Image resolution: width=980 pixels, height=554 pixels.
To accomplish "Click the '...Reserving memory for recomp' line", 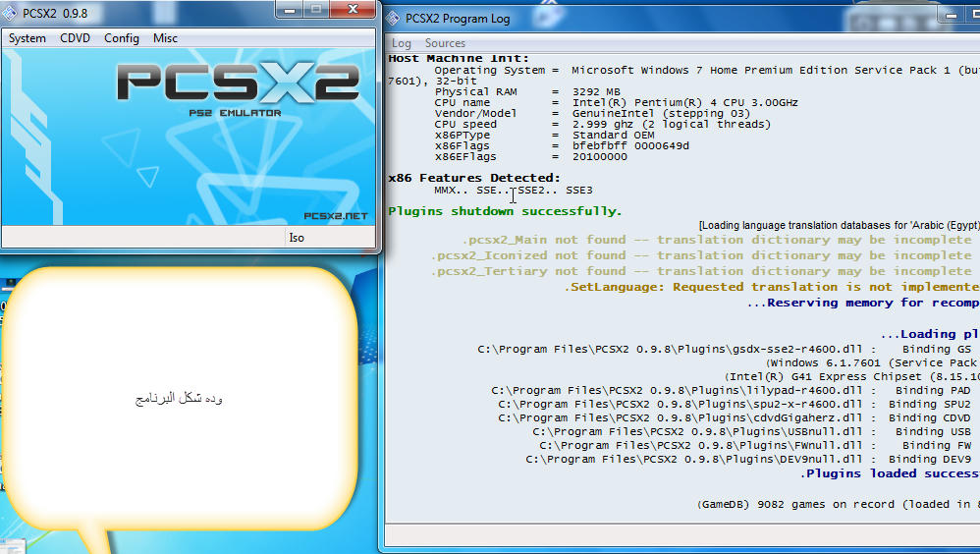I will [x=863, y=303].
